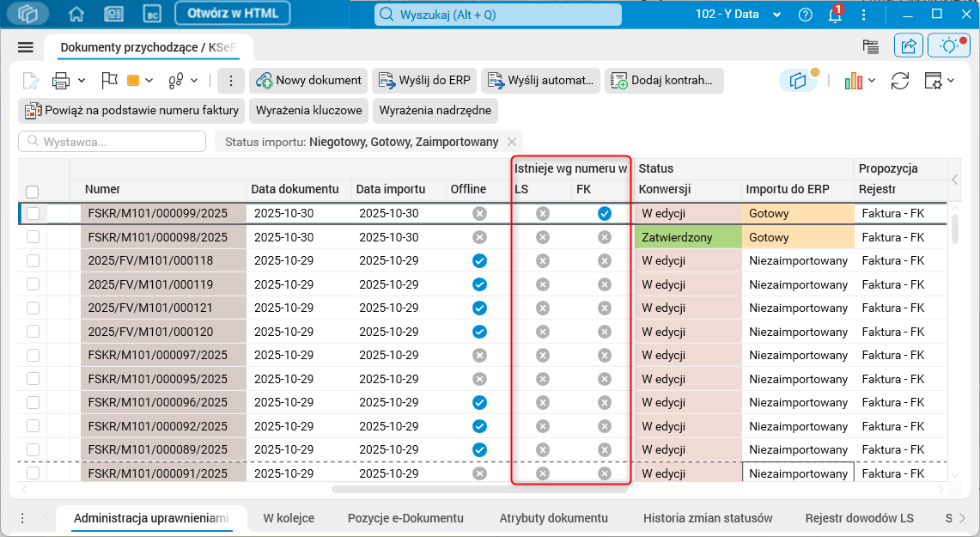Click the BC icon in title bar
This screenshot has width=980, height=537.
click(x=152, y=14)
